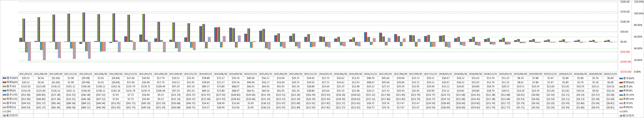Select the 基本CFPS row header in the data table
The image size is (644, 118).
coord(10,95)
